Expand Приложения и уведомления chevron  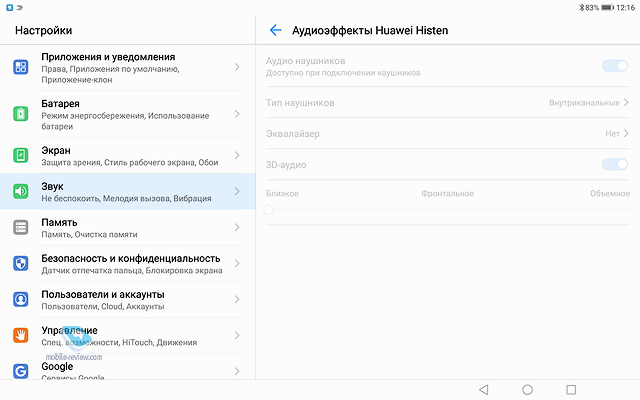[237, 67]
